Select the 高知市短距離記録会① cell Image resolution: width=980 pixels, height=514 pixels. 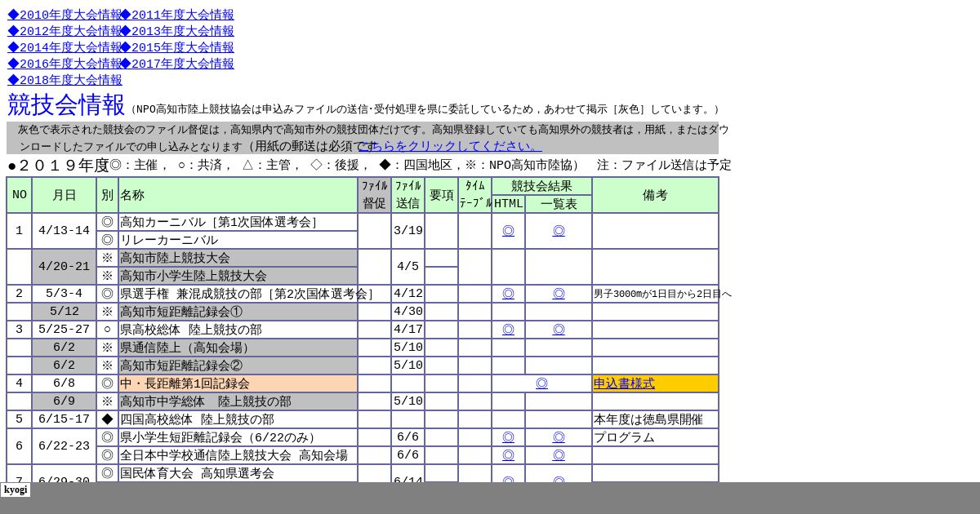pyautogui.click(x=238, y=312)
